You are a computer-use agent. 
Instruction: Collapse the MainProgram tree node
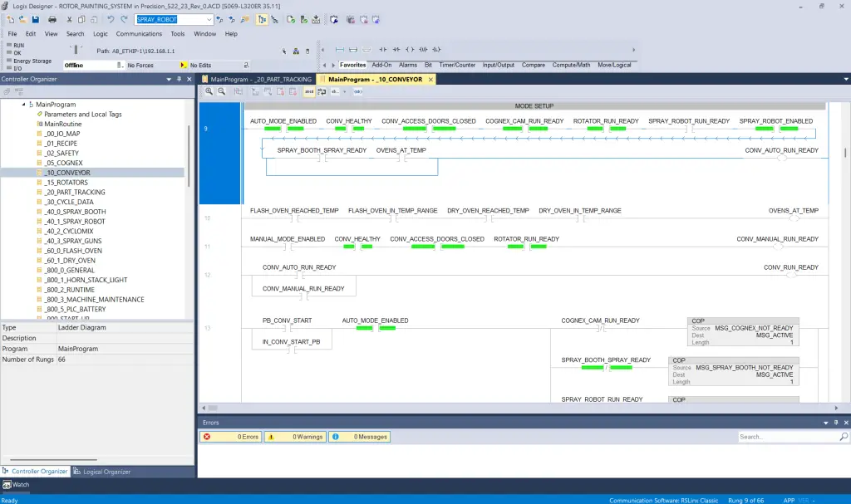pos(23,104)
